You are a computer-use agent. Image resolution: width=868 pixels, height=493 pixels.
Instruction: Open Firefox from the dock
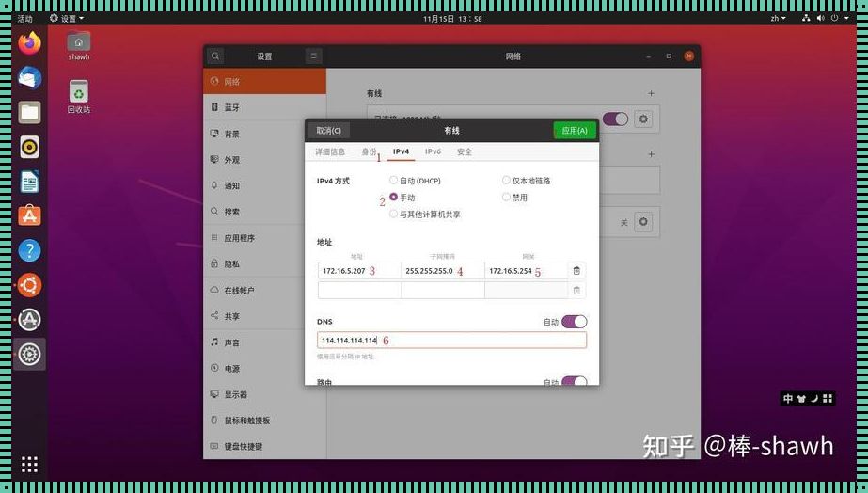pyautogui.click(x=29, y=43)
